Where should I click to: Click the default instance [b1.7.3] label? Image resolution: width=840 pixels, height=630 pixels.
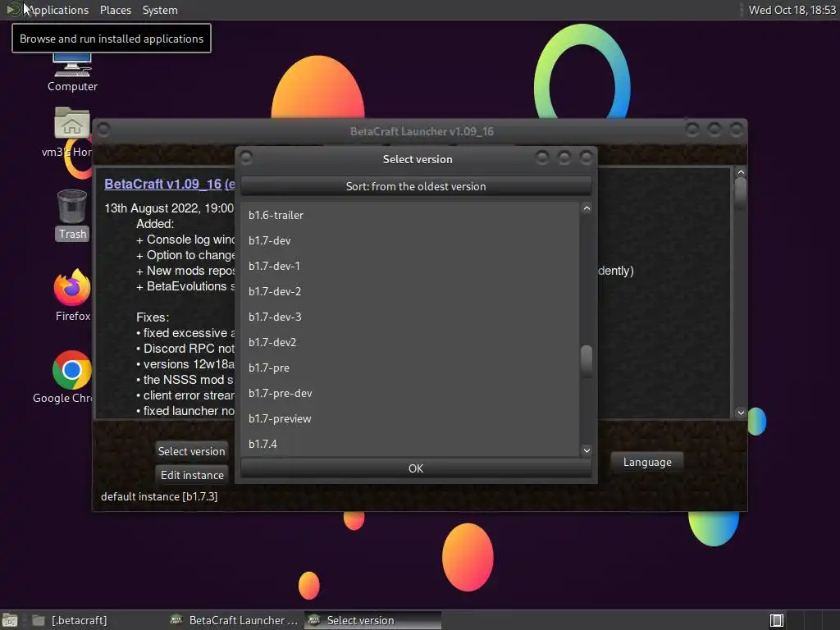[159, 496]
